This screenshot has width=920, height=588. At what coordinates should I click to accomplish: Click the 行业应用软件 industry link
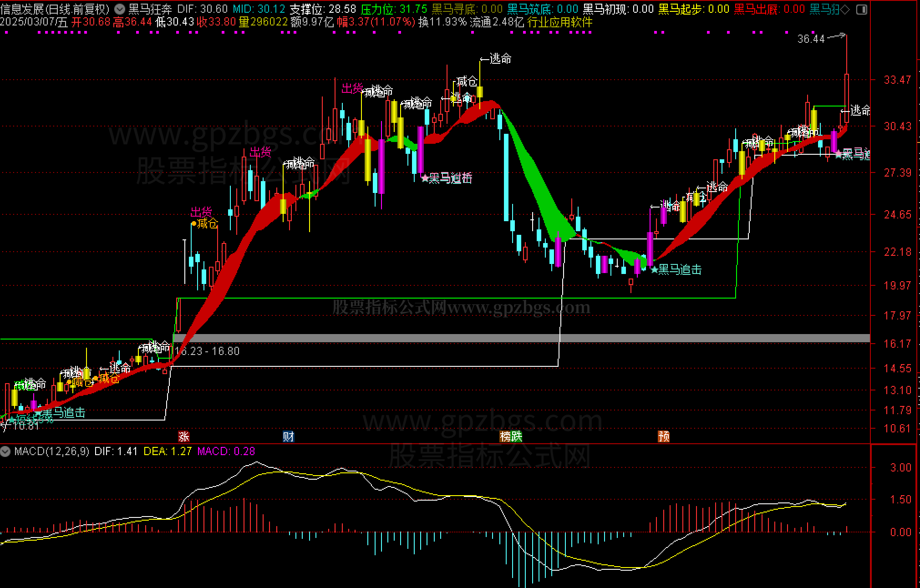[x=560, y=22]
